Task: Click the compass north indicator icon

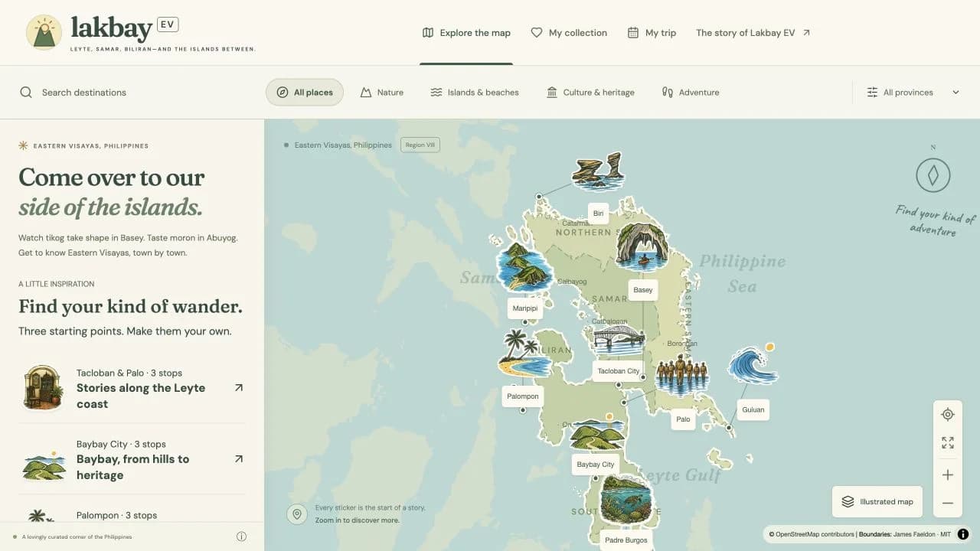Action: coord(933,175)
